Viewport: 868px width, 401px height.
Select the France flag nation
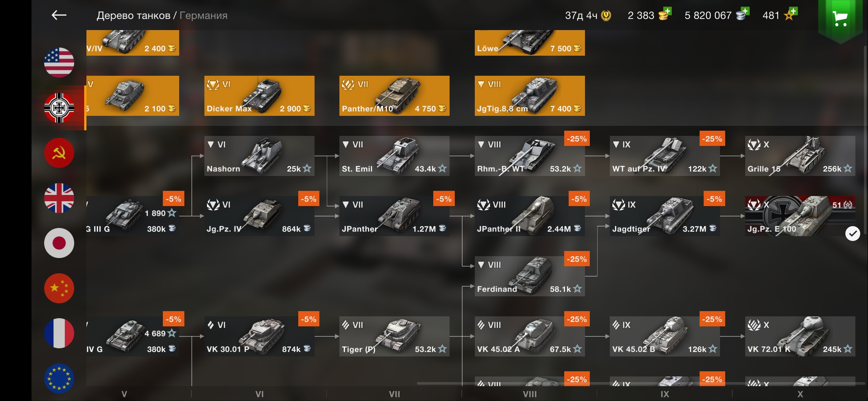(x=59, y=333)
